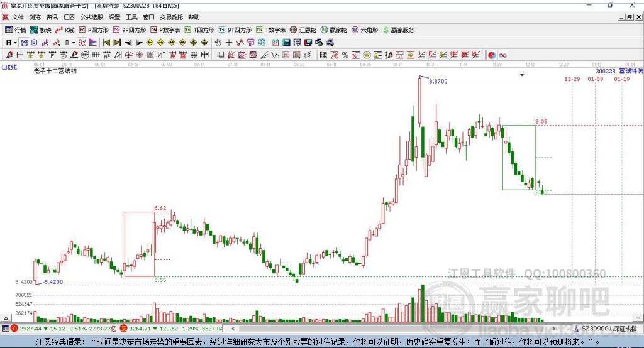The image size is (644, 348).
Task: Select the crosshair cursor tool
Action: (229, 43)
